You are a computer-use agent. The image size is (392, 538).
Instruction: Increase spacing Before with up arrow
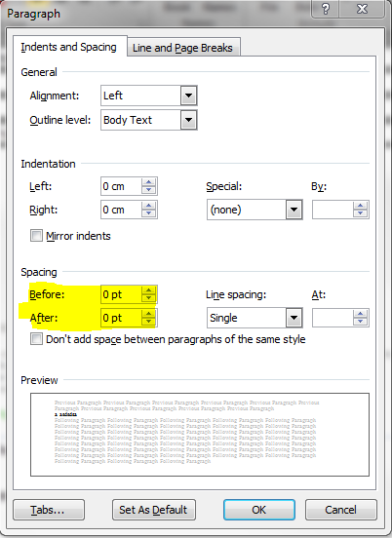(x=148, y=290)
